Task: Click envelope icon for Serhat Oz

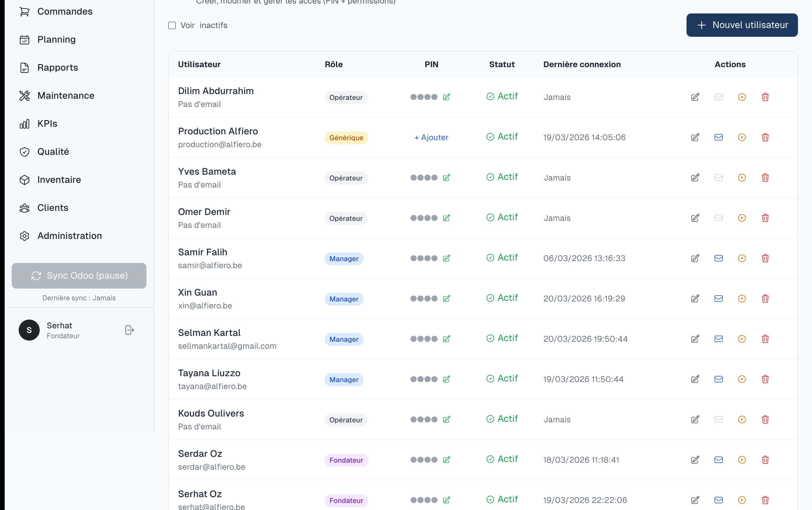Action: pyautogui.click(x=718, y=500)
